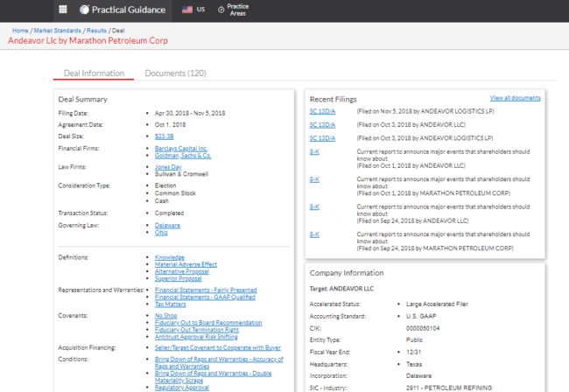The height and width of the screenshot is (392, 569).
Task: Open Antitrust Approval Risk Shifting link
Action: pos(196,337)
